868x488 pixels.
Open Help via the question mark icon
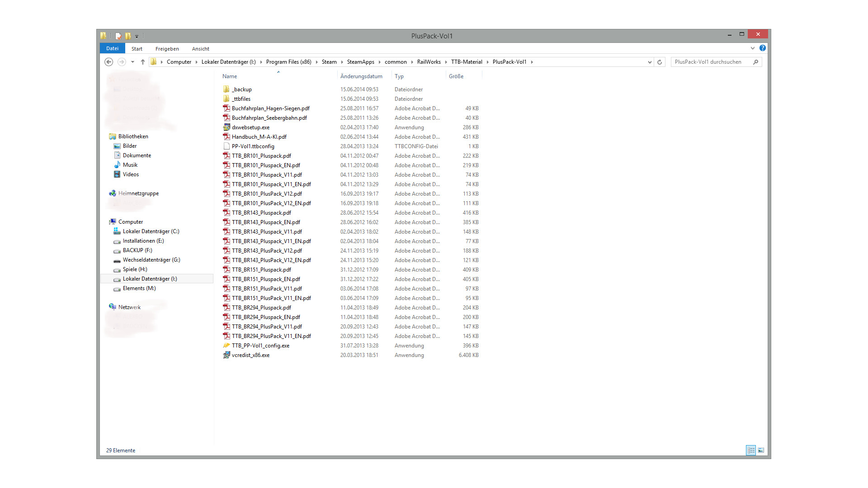pyautogui.click(x=763, y=48)
